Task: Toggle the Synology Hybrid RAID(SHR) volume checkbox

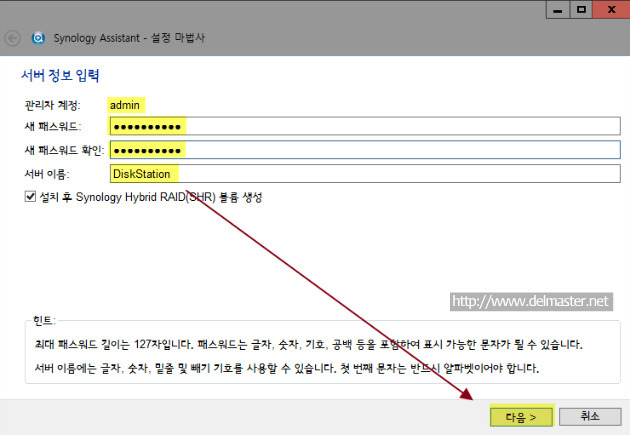Action: point(30,197)
